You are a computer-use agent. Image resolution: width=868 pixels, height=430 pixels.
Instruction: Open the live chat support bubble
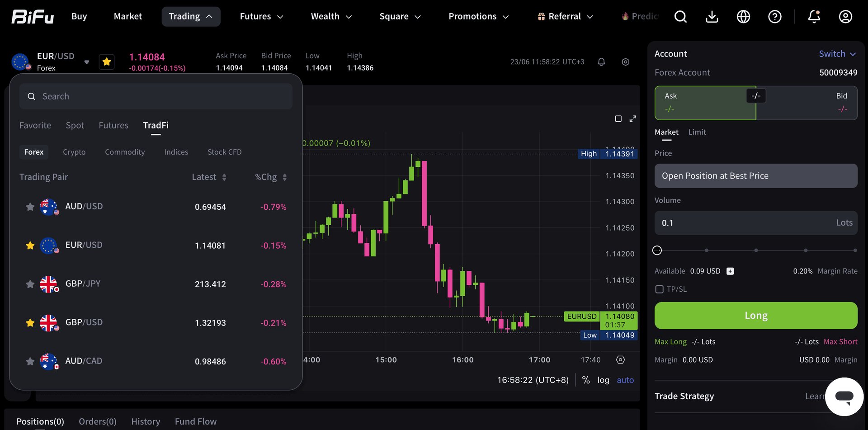coord(844,397)
